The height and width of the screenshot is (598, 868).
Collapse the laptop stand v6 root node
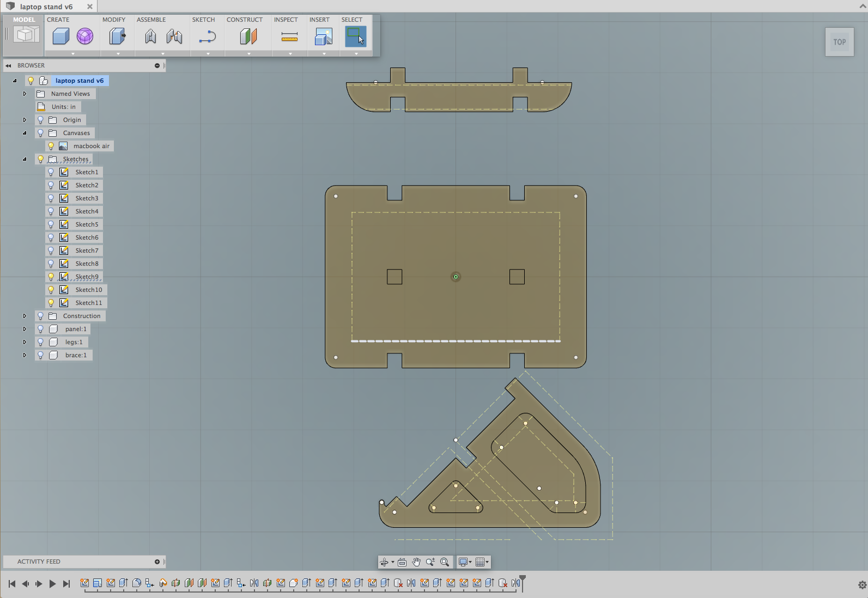point(15,81)
